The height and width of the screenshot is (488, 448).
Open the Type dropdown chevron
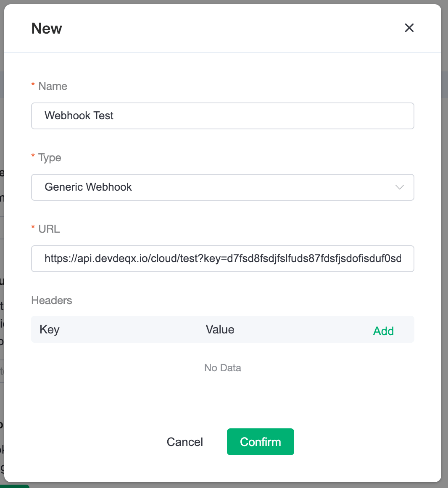pos(399,187)
